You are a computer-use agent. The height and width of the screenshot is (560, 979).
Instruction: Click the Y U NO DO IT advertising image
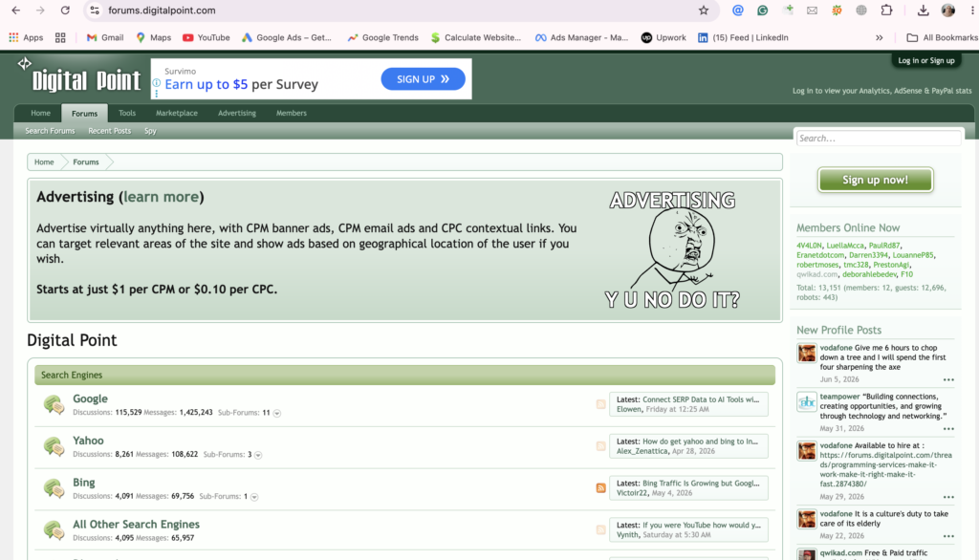pos(672,249)
